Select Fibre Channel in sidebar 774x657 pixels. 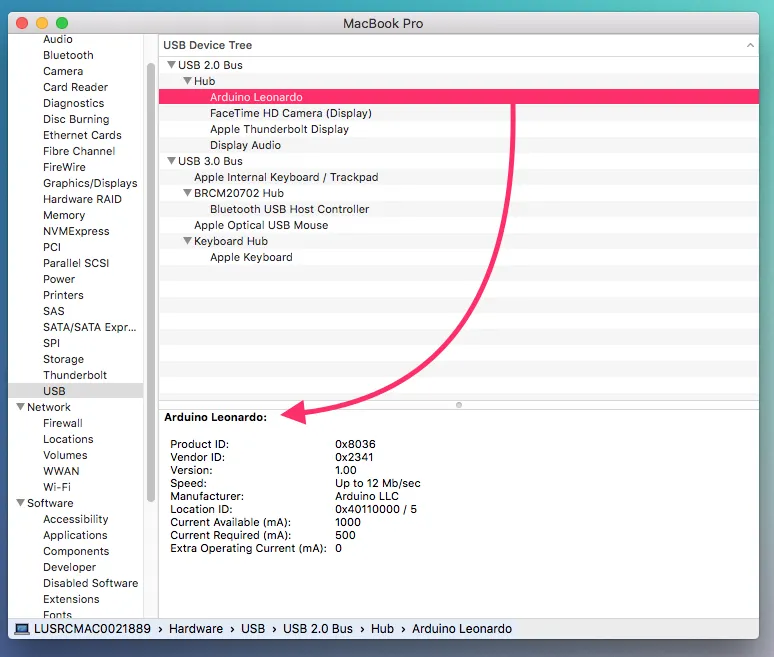click(x=79, y=151)
